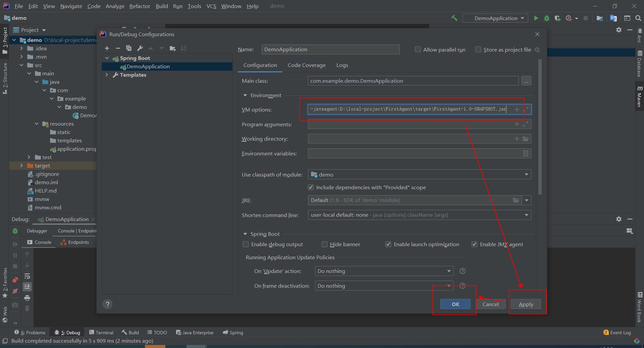The height and width of the screenshot is (348, 644).
Task: Copy configuration icon in dialog toolbar
Action: (129, 48)
